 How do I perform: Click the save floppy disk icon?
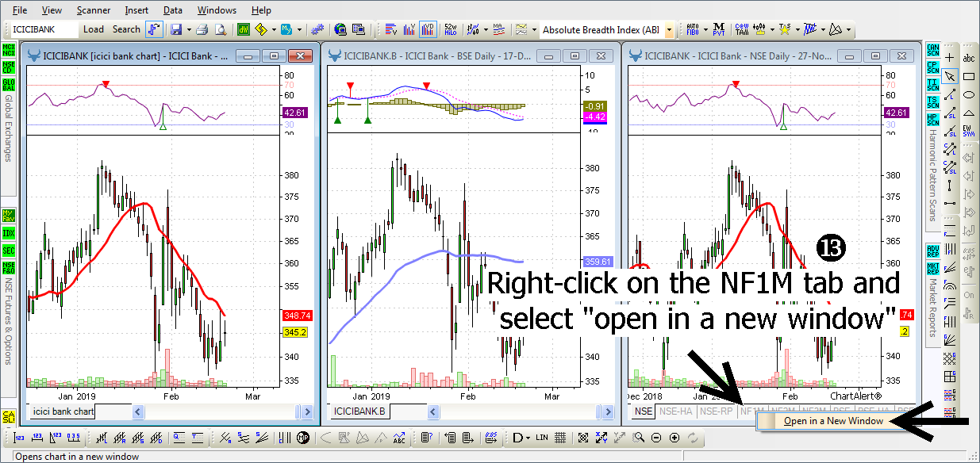176,29
